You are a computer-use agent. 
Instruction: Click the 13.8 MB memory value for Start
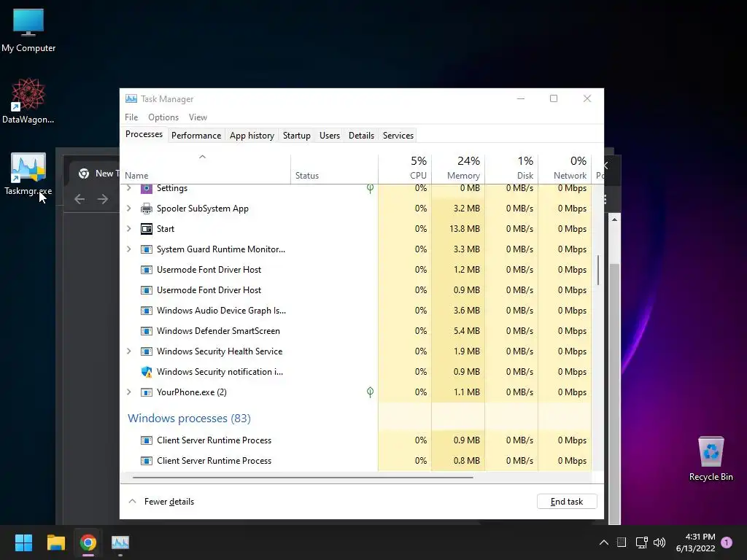click(465, 228)
